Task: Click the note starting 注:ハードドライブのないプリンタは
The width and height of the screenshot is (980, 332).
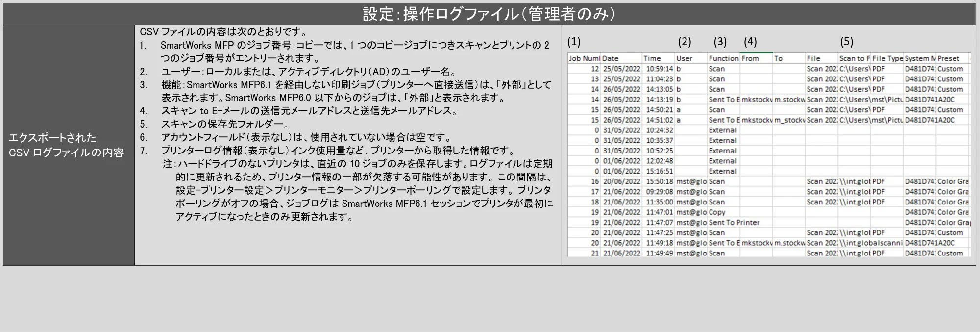Action: point(358,190)
